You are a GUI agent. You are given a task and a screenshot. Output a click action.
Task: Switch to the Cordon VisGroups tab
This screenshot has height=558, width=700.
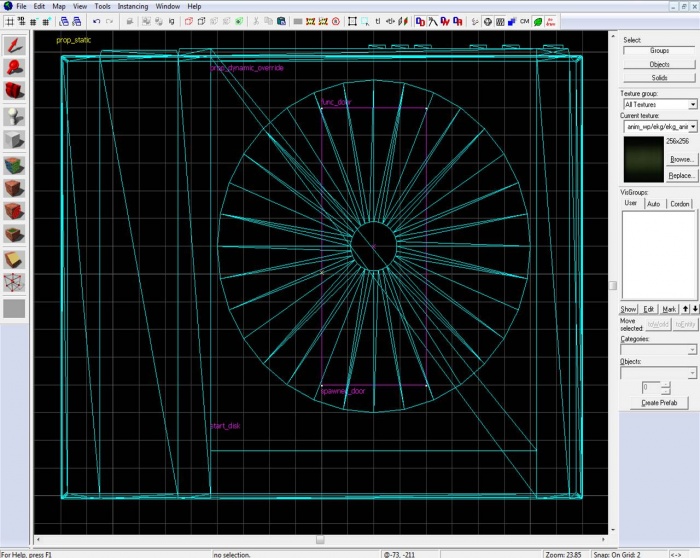pyautogui.click(x=681, y=203)
